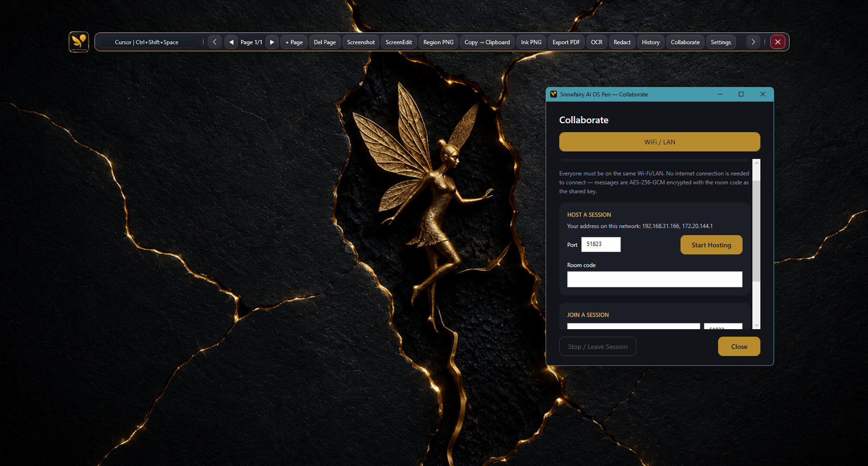Click the Page 1/1 indicator
Screen dimensions: 868x466
point(251,42)
